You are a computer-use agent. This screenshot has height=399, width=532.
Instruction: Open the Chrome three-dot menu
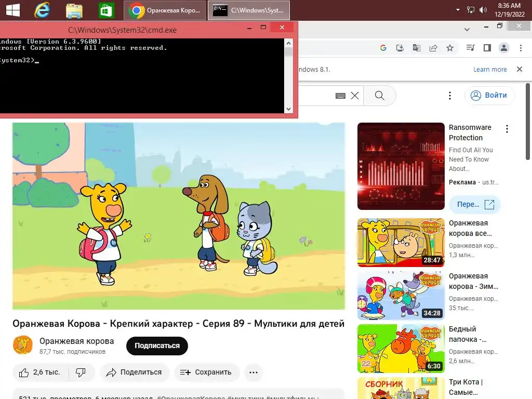(521, 48)
